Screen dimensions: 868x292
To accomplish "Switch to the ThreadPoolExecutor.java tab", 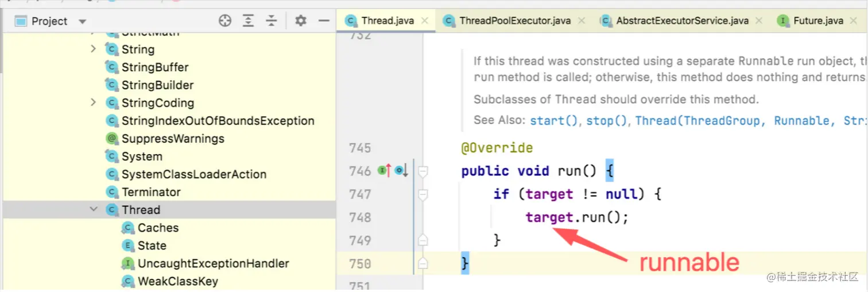I will click(515, 21).
